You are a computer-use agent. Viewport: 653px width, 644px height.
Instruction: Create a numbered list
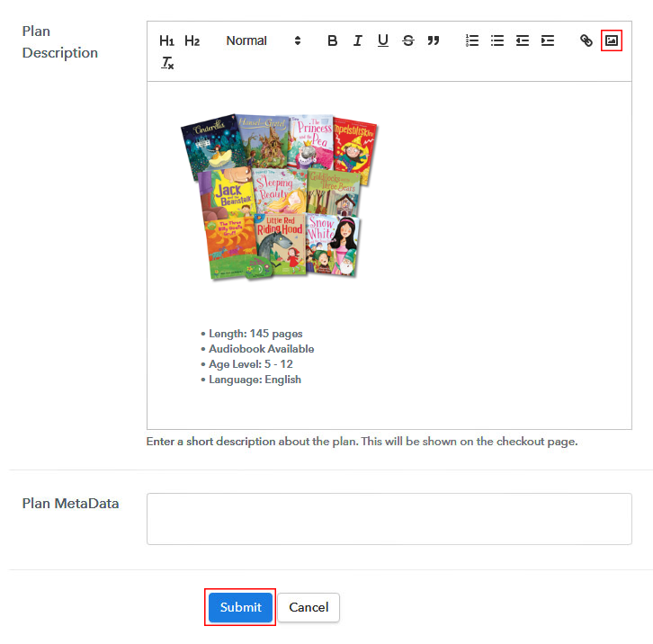coord(472,40)
